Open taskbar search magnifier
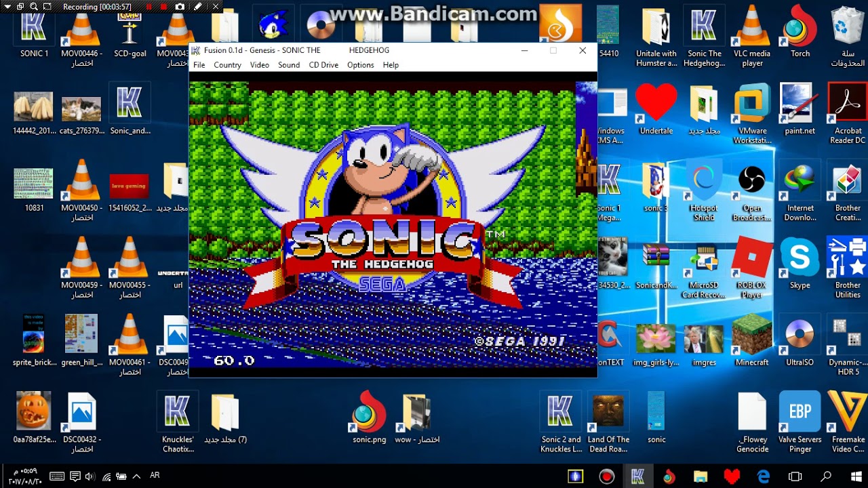Image resolution: width=868 pixels, height=488 pixels. pyautogui.click(x=826, y=476)
